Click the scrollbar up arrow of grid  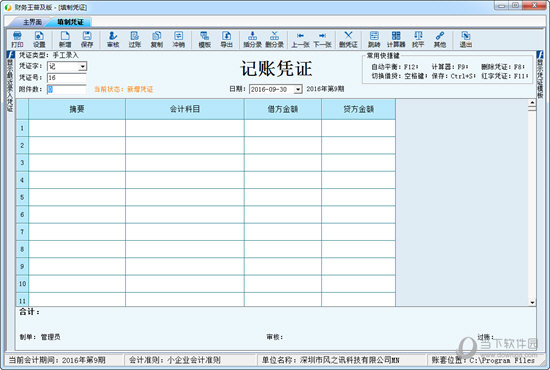coord(532,102)
